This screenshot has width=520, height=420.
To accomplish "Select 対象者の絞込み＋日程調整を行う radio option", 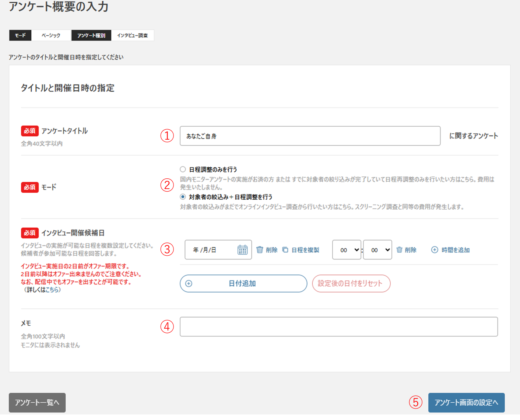I will [183, 197].
